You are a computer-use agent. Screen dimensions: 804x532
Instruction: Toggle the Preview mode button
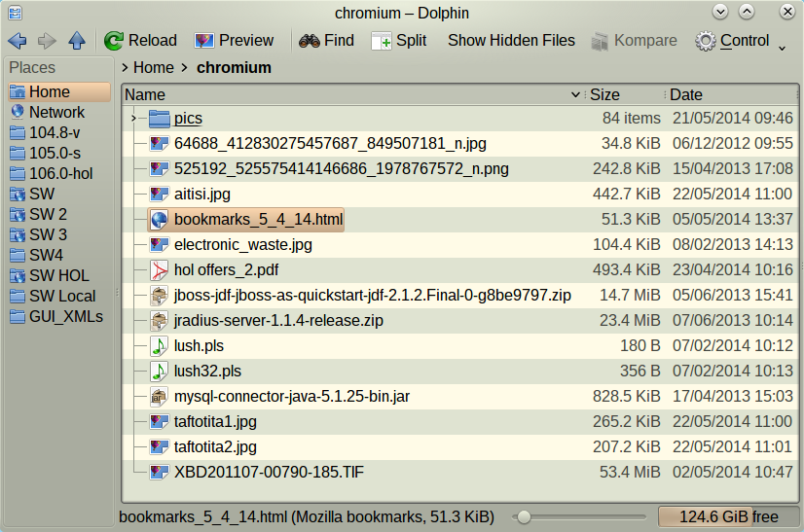click(x=234, y=41)
